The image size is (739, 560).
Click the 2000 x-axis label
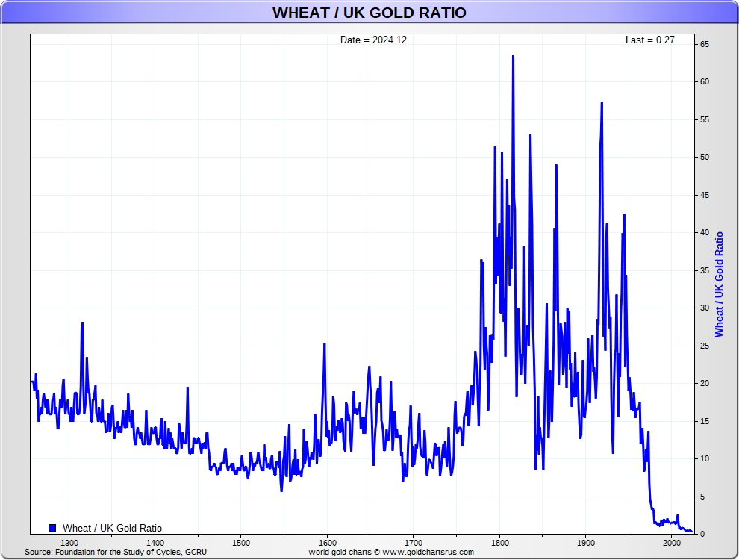[x=672, y=543]
